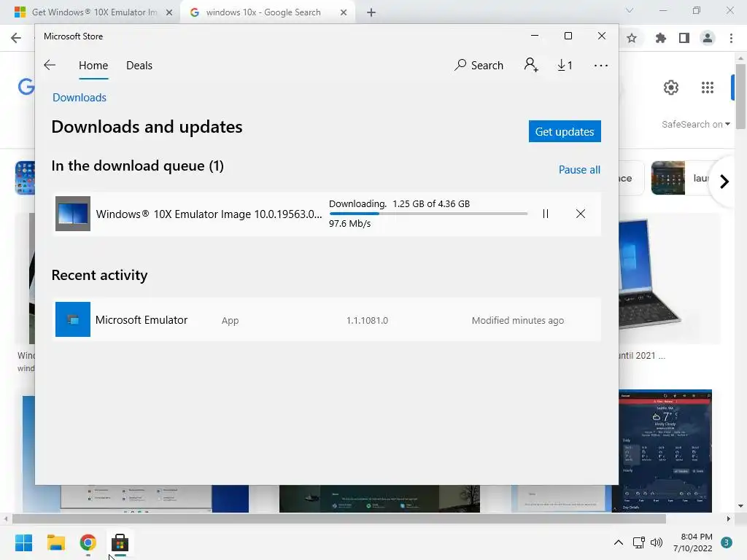The height and width of the screenshot is (560, 747).
Task: Open the notification badge showing 3
Action: pos(727,542)
